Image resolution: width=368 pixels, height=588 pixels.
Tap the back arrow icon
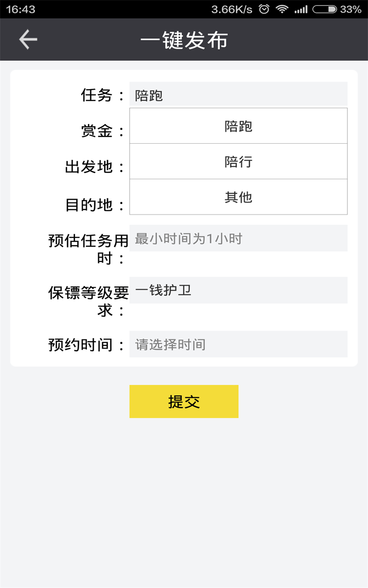click(x=28, y=40)
